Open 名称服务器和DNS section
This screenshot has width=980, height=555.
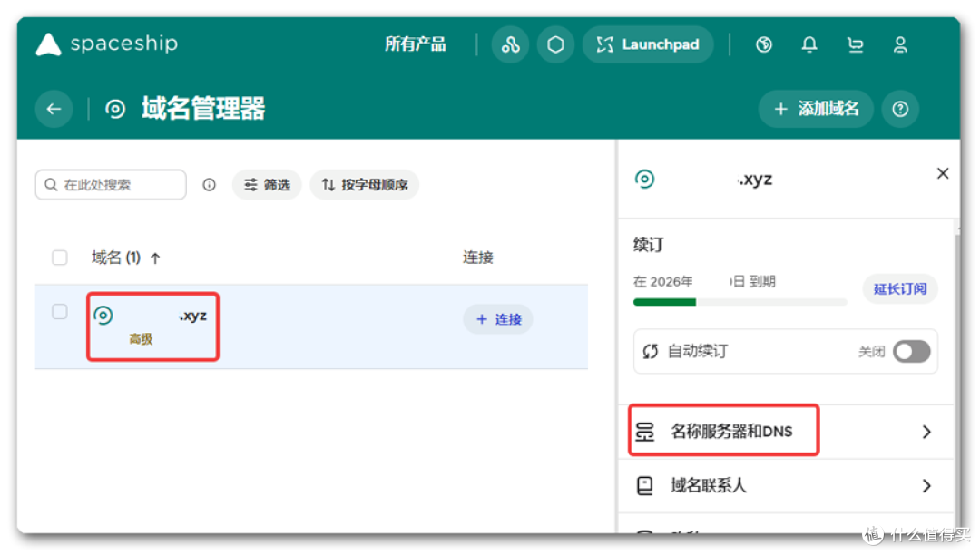click(x=786, y=432)
